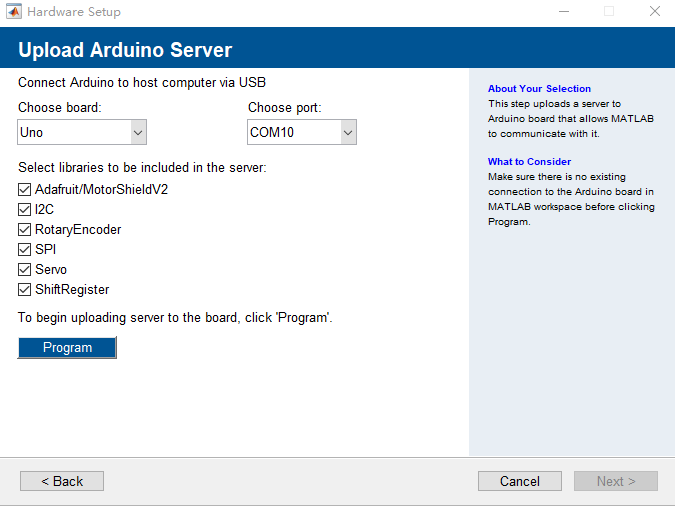The width and height of the screenshot is (675, 506).
Task: Open the Choose port dropdown showing COM10
Action: (x=302, y=132)
